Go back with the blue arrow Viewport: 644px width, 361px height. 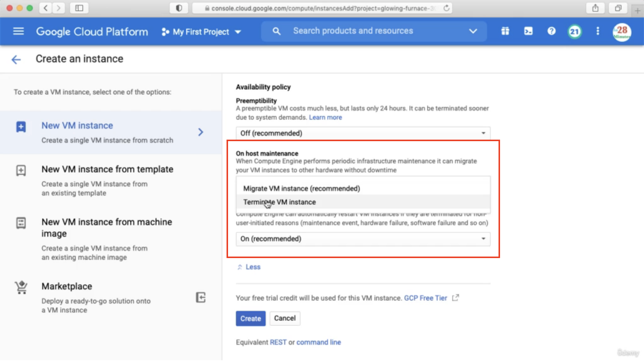click(x=16, y=59)
